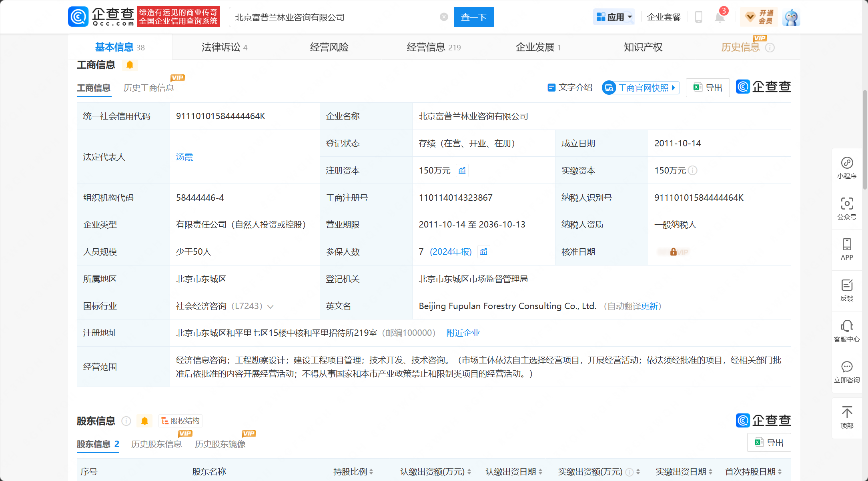Image resolution: width=868 pixels, height=481 pixels.
Task: Expand the industry classification chevron
Action: (271, 307)
